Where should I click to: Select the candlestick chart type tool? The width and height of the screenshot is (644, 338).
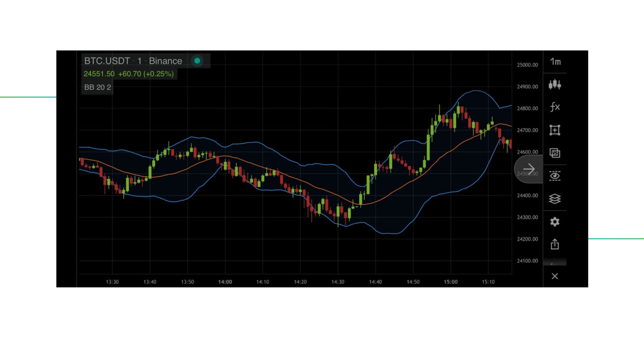coord(555,85)
